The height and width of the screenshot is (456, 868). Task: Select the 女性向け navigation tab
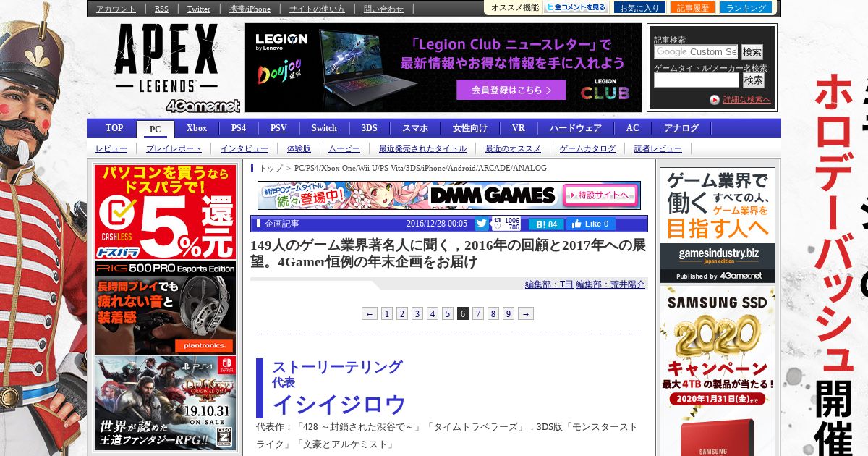[x=470, y=128]
